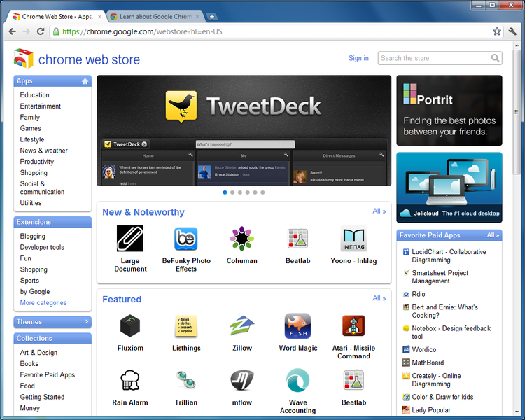
Task: Open the Large Document app icon
Action: point(130,239)
